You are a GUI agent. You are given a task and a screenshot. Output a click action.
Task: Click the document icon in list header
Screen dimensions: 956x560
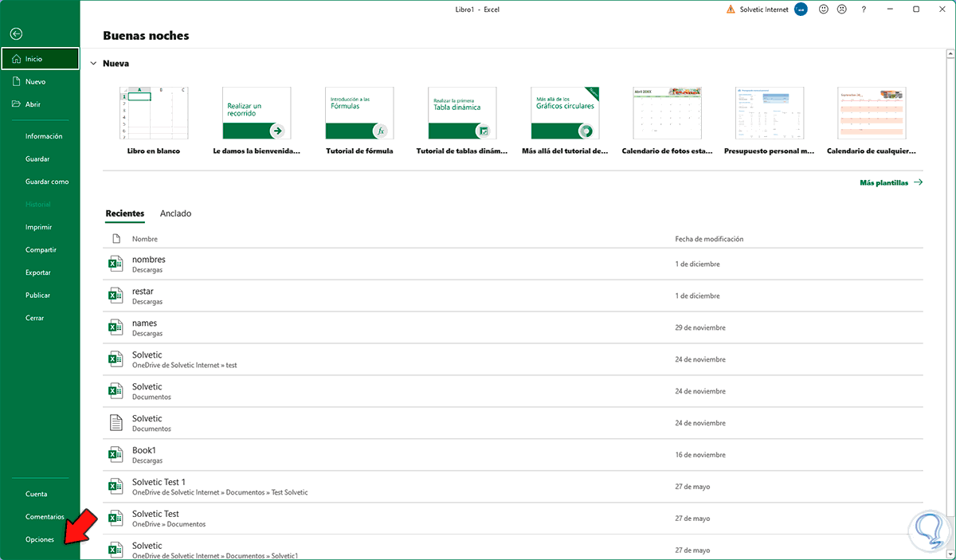[116, 239]
